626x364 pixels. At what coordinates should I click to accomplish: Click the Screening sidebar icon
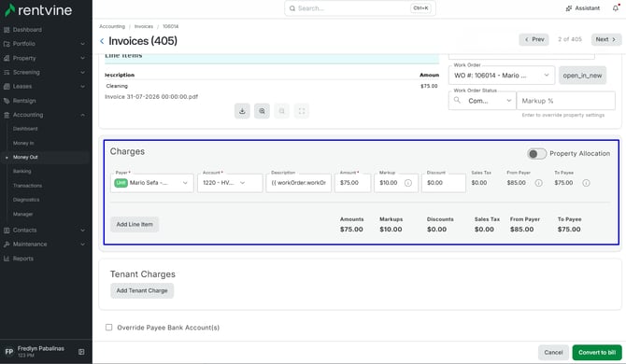click(7, 73)
